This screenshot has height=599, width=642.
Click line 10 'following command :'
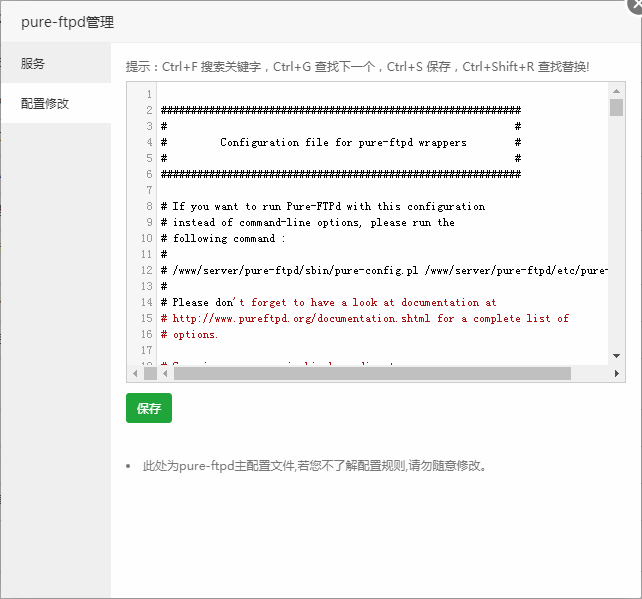[229, 238]
